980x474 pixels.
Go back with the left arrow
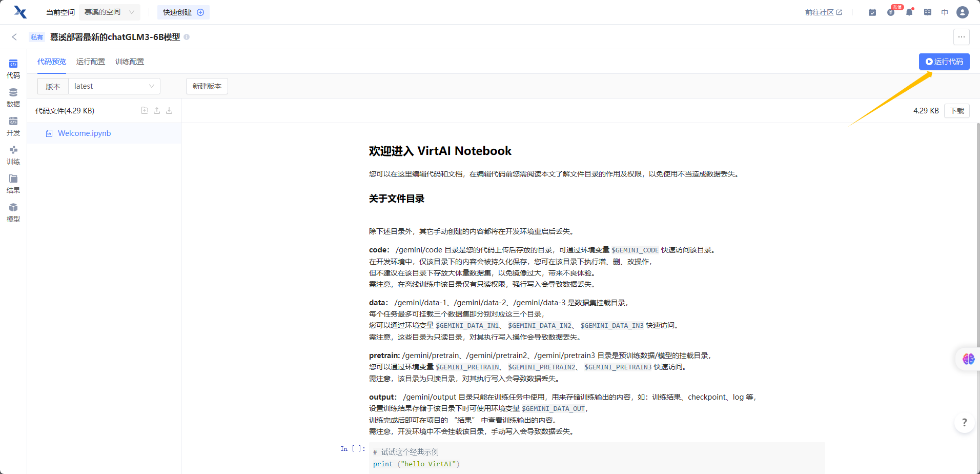[14, 37]
